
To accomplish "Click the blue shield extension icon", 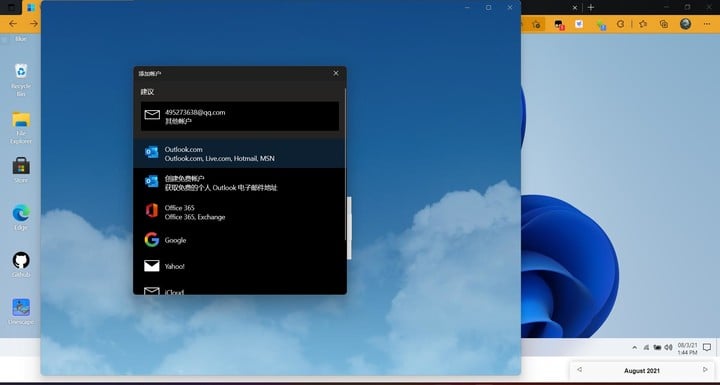I will pyautogui.click(x=579, y=24).
